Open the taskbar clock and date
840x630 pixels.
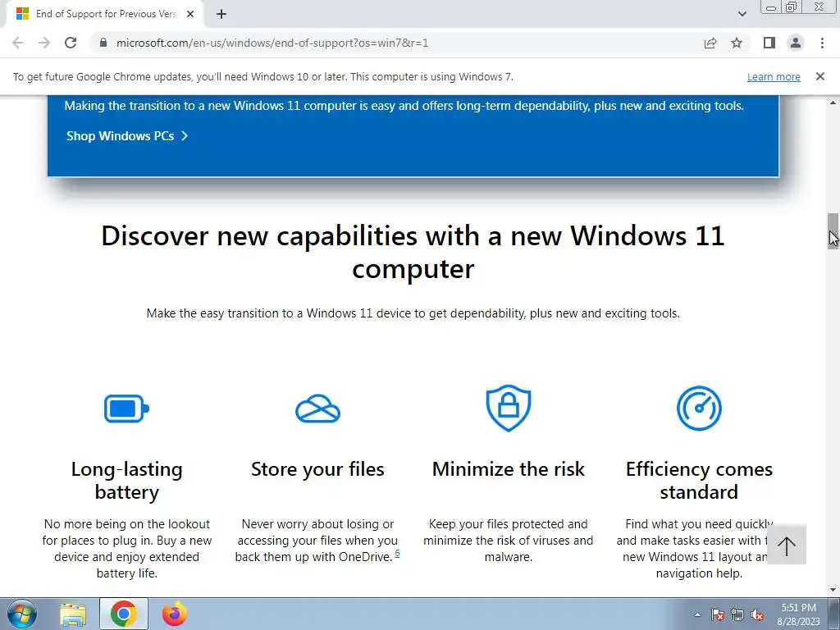(x=798, y=614)
